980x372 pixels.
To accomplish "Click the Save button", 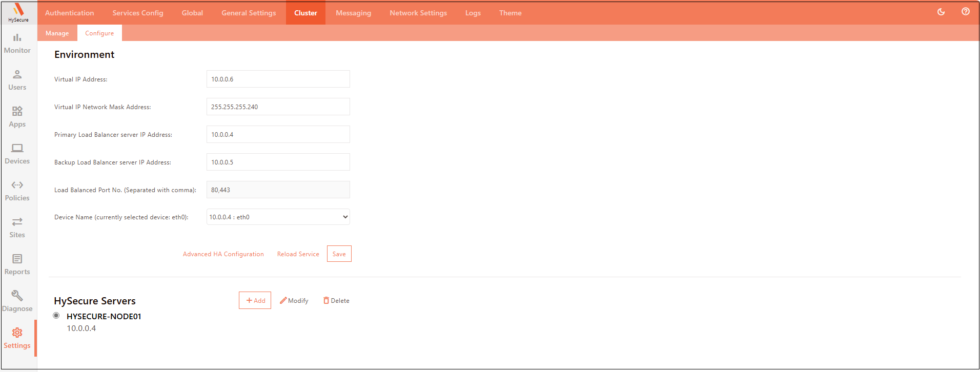I will [x=339, y=254].
